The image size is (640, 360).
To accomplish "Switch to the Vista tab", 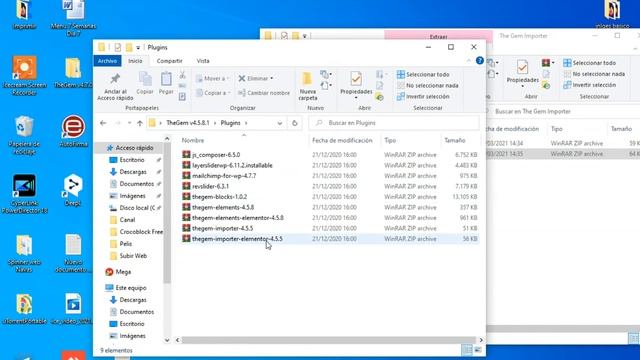I will point(203,60).
